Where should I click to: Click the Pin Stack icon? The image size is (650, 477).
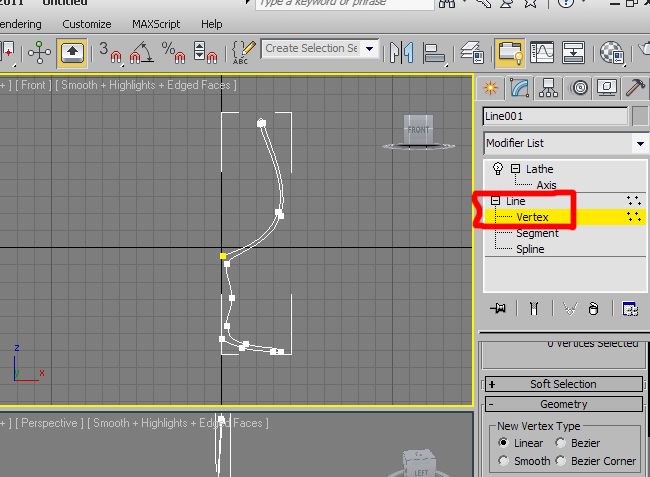tap(498, 308)
